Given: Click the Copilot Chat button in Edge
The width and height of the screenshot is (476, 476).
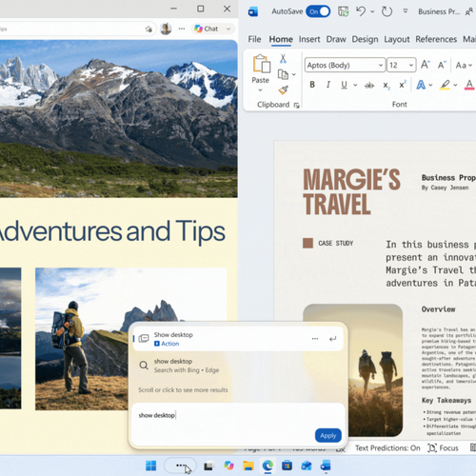Looking at the screenshot, I should pyautogui.click(x=207, y=29).
